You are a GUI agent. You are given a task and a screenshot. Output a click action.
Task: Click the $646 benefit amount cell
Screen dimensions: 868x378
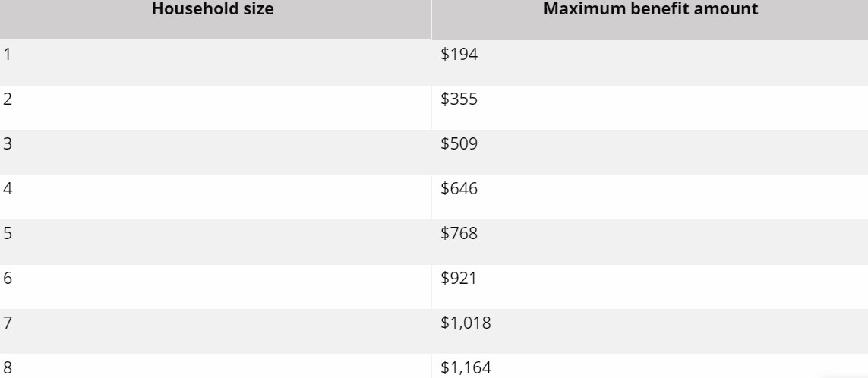(x=459, y=189)
